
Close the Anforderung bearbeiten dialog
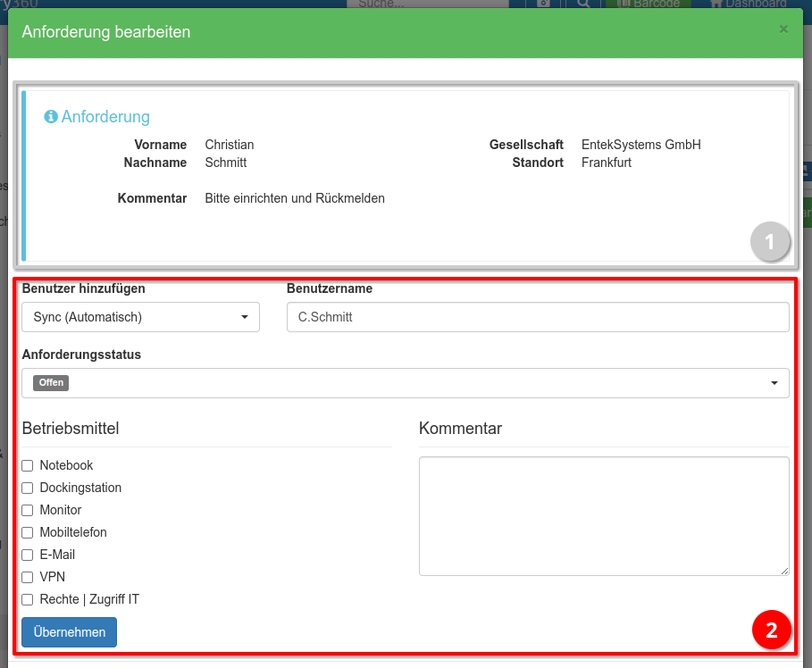[783, 29]
